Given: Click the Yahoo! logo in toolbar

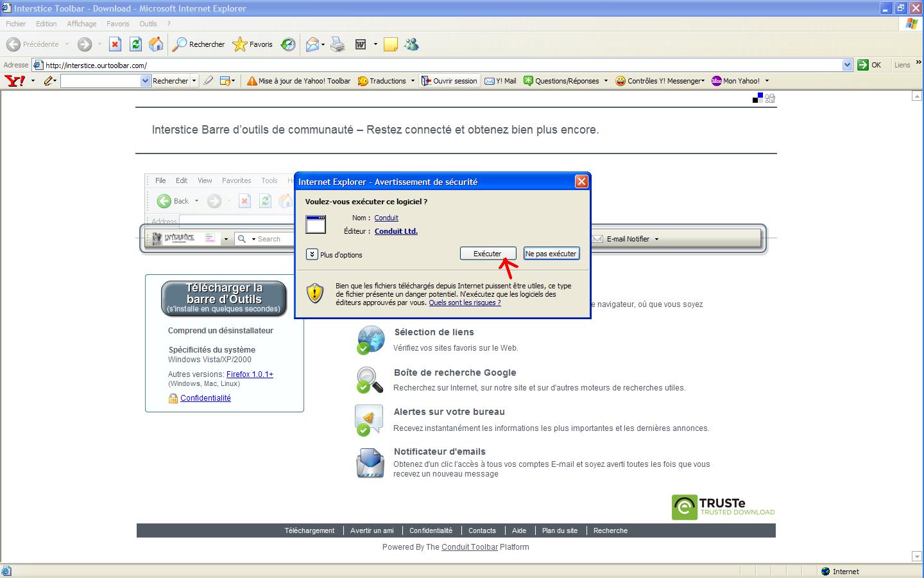Looking at the screenshot, I should tap(15, 81).
